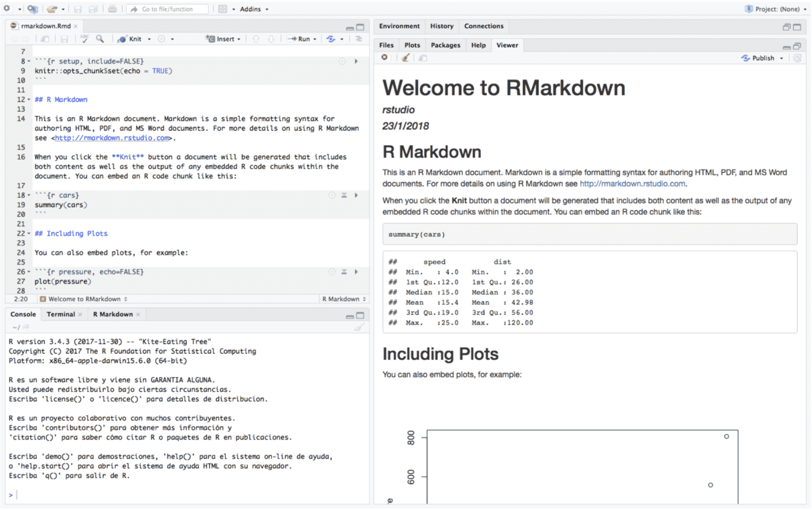Open the Insert chunk dropdown
The height and width of the screenshot is (510, 812).
coord(239,39)
